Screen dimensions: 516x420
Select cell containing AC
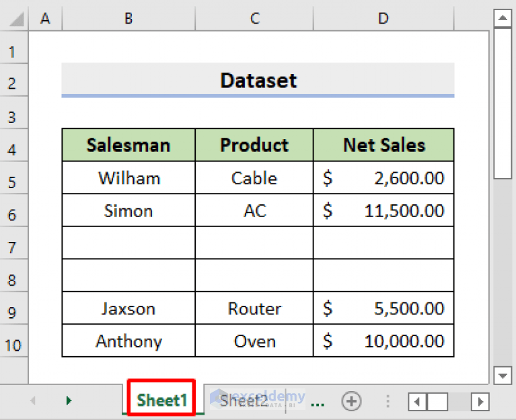[x=254, y=210]
